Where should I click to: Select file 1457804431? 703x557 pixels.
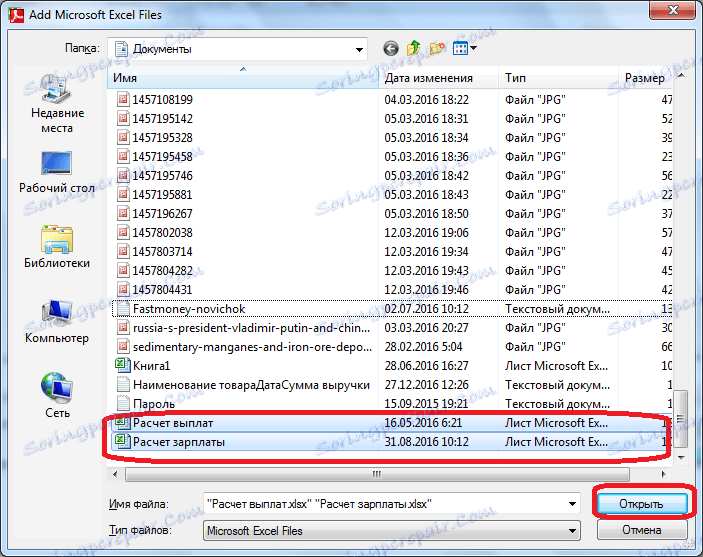pyautogui.click(x=162, y=289)
